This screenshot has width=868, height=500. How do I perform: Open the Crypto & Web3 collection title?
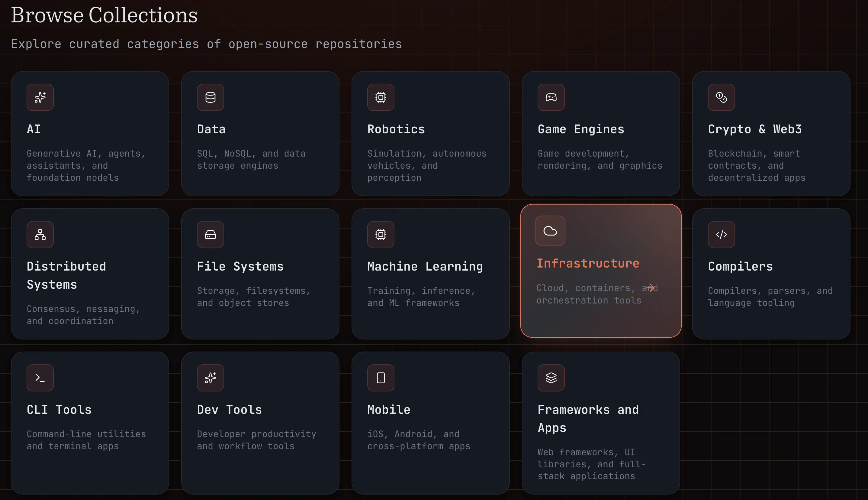tap(755, 129)
